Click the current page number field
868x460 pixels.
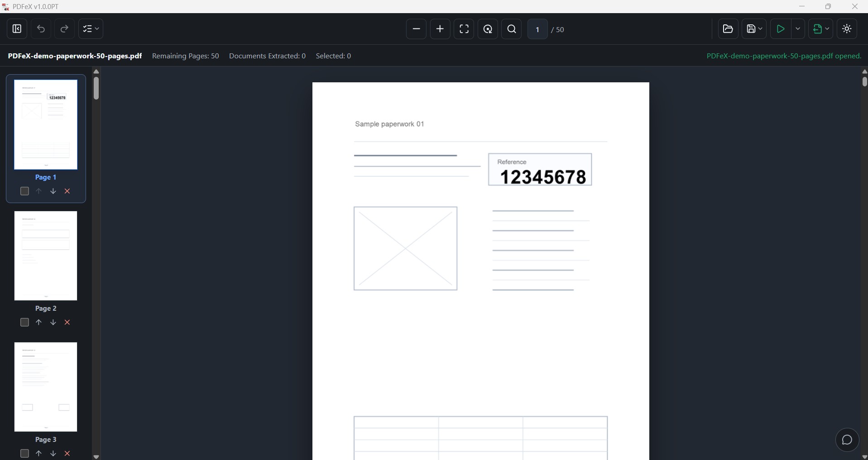click(x=537, y=29)
